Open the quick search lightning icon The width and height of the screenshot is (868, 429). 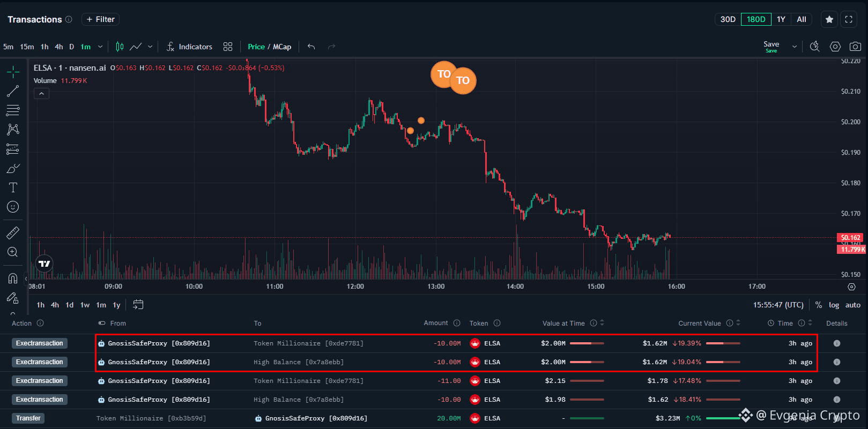pos(814,47)
